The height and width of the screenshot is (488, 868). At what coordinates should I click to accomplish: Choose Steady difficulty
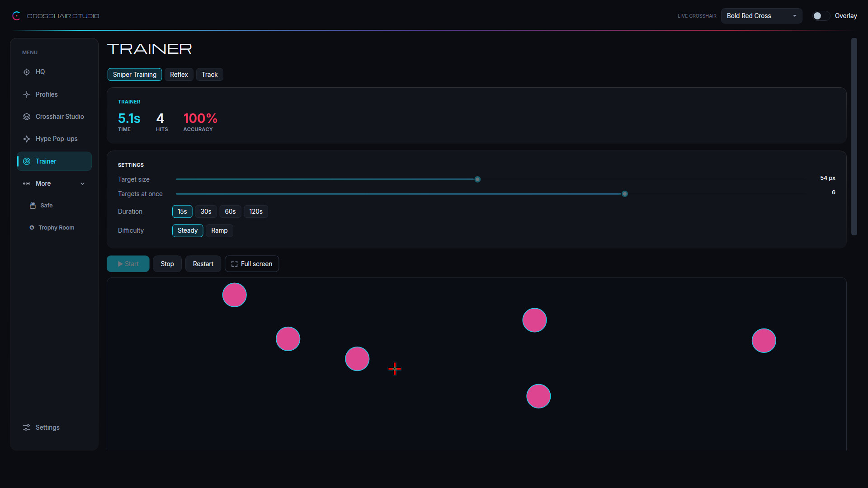click(188, 230)
